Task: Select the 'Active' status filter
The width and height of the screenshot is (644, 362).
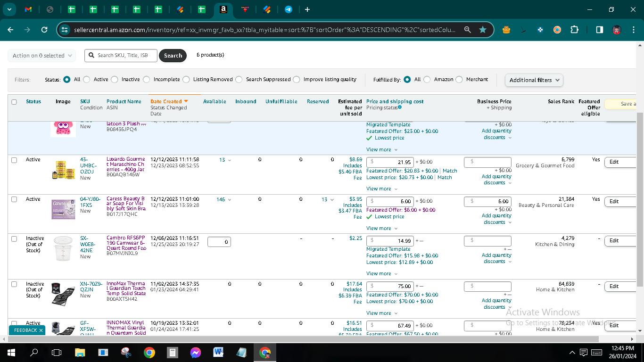Action: point(87,80)
